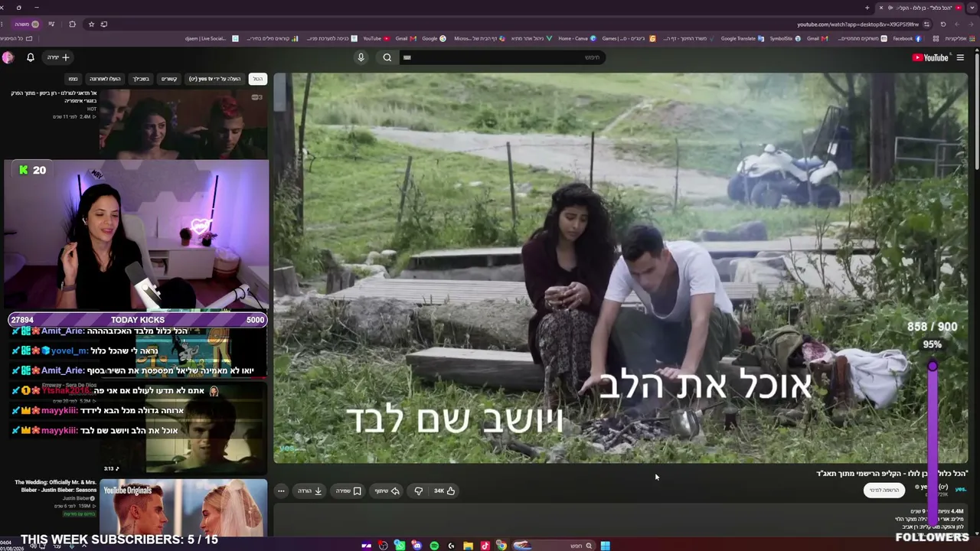Download the video (הורדה)
Screen dimensions: 980x551
pyautogui.click(x=309, y=491)
